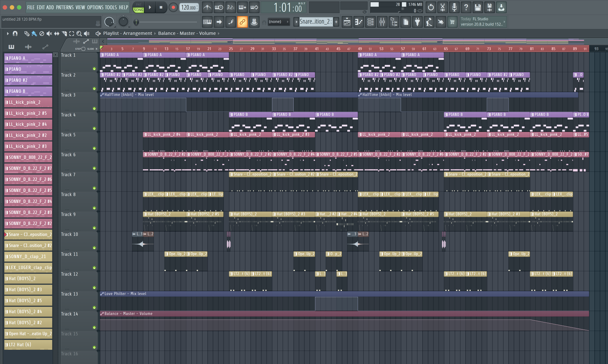Enable typing keyboard to piano icon

pos(207,22)
